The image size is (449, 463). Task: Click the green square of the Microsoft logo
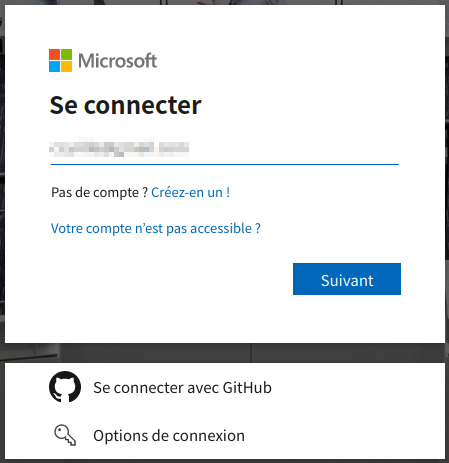point(66,54)
